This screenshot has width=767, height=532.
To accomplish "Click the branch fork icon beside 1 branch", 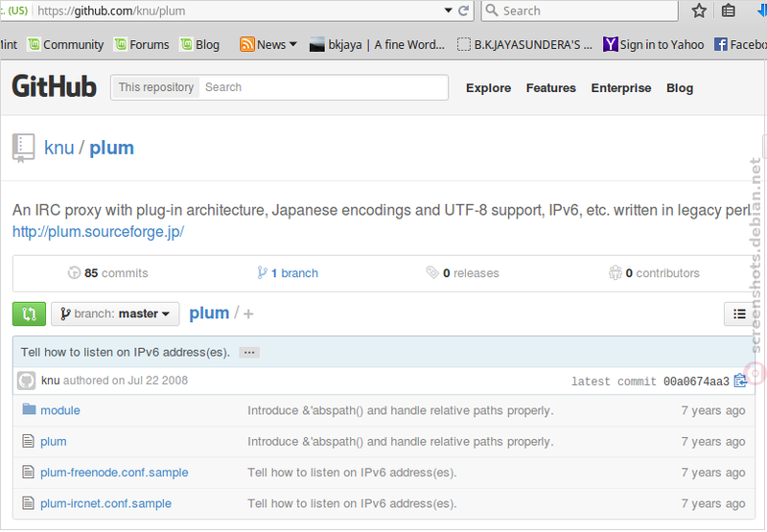I will pos(262,272).
